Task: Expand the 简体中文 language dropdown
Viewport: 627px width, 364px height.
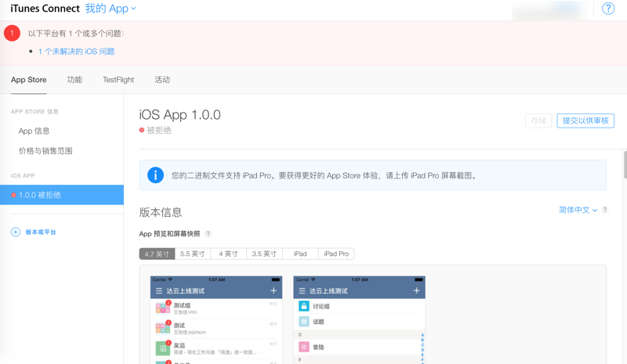Action: point(578,210)
